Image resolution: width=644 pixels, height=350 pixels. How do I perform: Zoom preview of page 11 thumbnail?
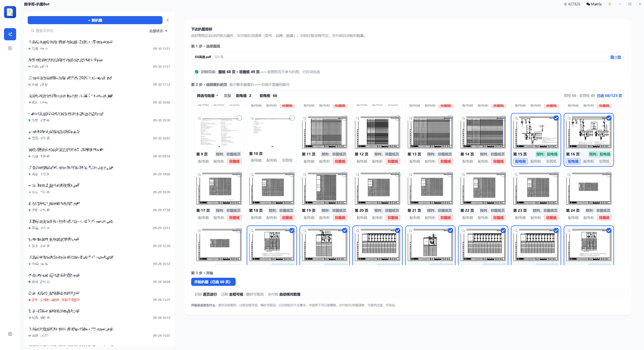[x=305, y=118]
